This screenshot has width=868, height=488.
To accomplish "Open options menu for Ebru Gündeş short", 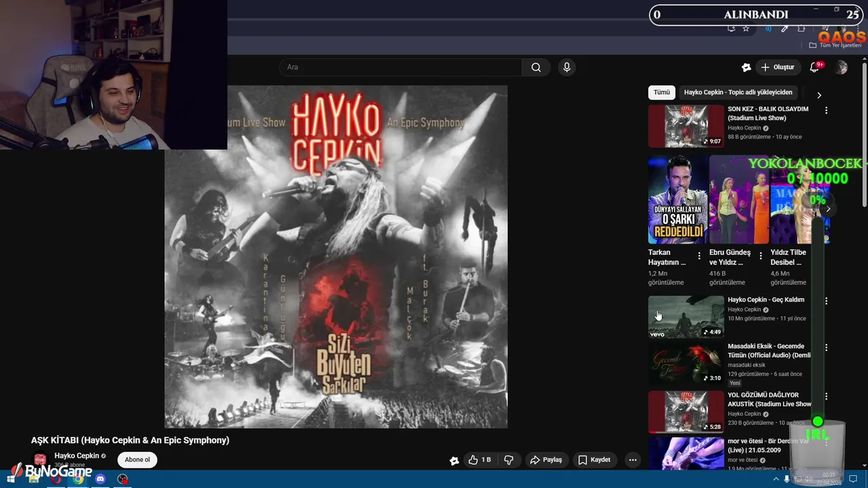I will point(760,256).
